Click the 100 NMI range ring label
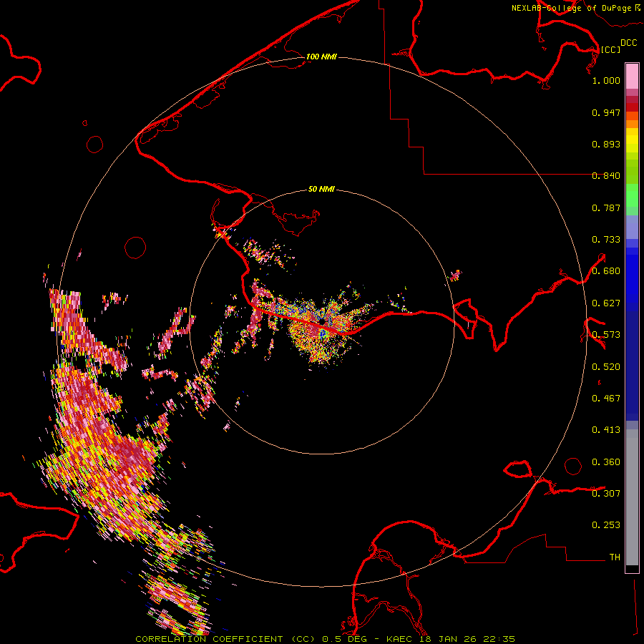Viewport: 644px width, 644px height. point(321,57)
